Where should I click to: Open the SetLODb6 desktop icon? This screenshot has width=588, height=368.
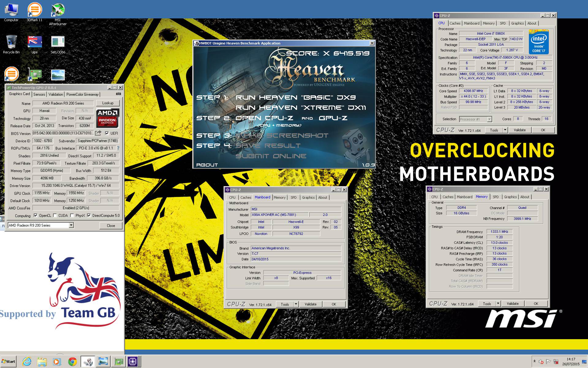tap(58, 44)
